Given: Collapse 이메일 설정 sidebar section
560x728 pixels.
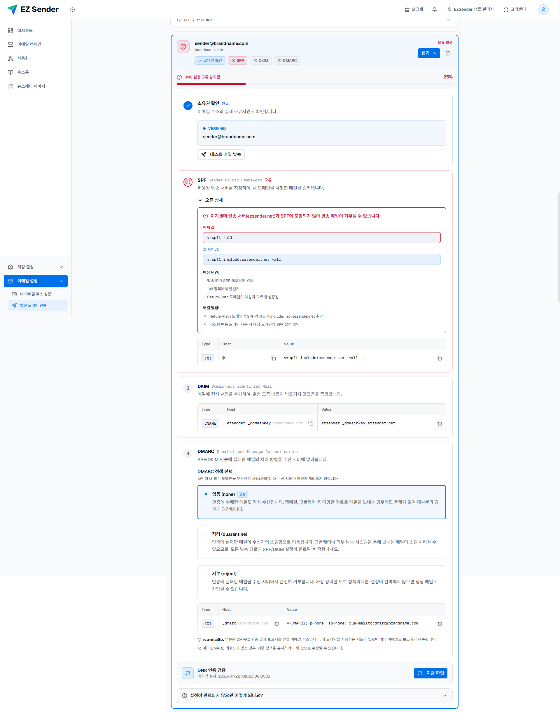Looking at the screenshot, I should click(x=36, y=281).
